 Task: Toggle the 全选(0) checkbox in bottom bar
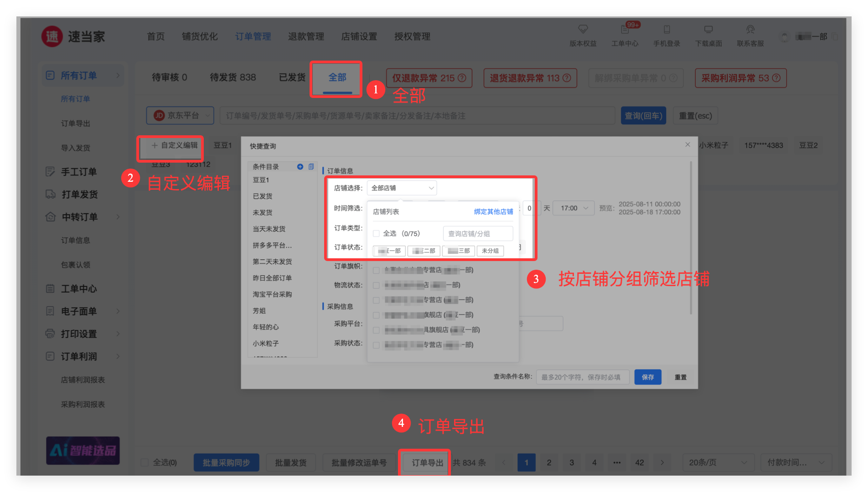click(145, 462)
